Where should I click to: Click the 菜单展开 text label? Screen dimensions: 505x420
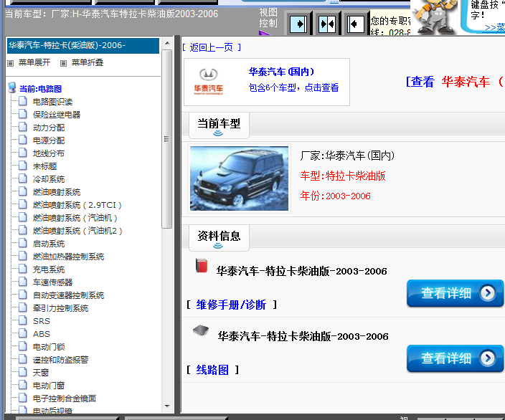34,62
